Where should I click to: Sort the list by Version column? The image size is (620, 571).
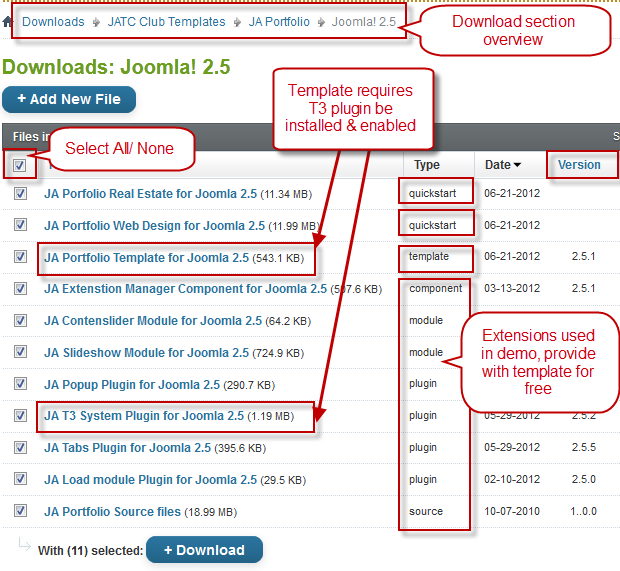pyautogui.click(x=579, y=165)
